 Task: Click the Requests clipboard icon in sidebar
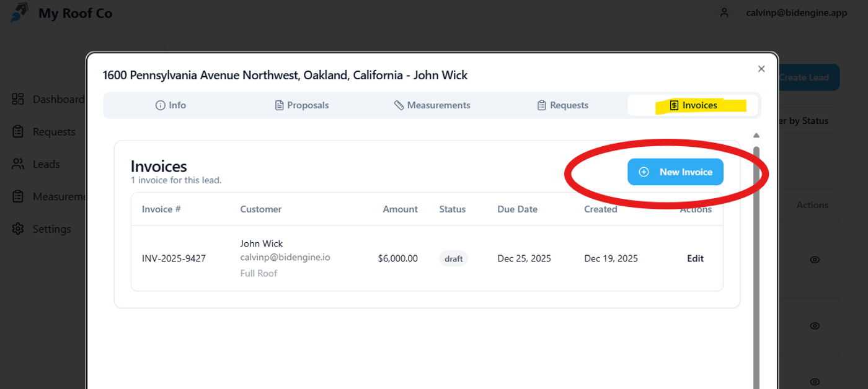[18, 131]
